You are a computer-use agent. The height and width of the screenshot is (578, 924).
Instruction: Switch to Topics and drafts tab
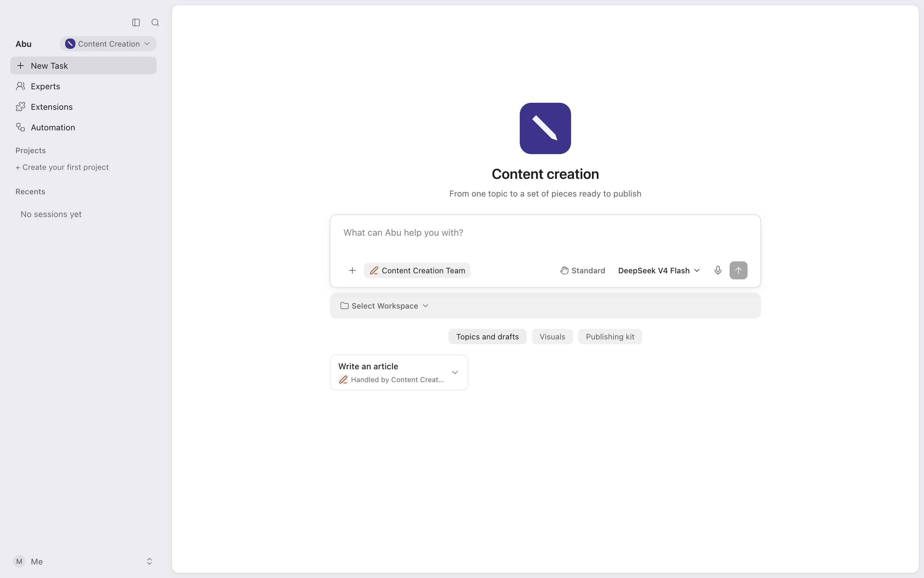tap(487, 337)
